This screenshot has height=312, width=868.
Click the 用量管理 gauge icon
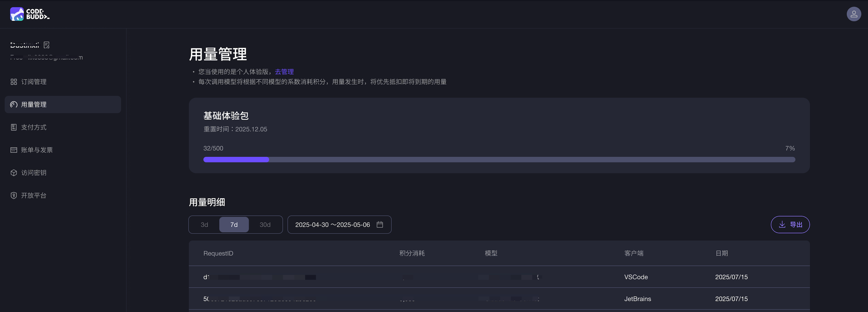pos(14,105)
